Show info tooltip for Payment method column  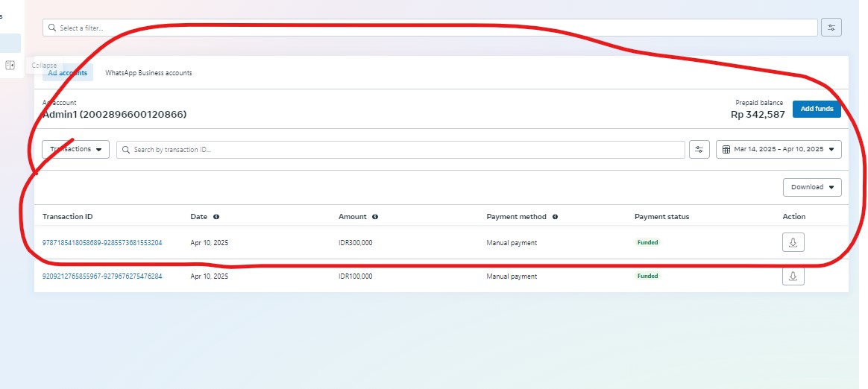(556, 217)
